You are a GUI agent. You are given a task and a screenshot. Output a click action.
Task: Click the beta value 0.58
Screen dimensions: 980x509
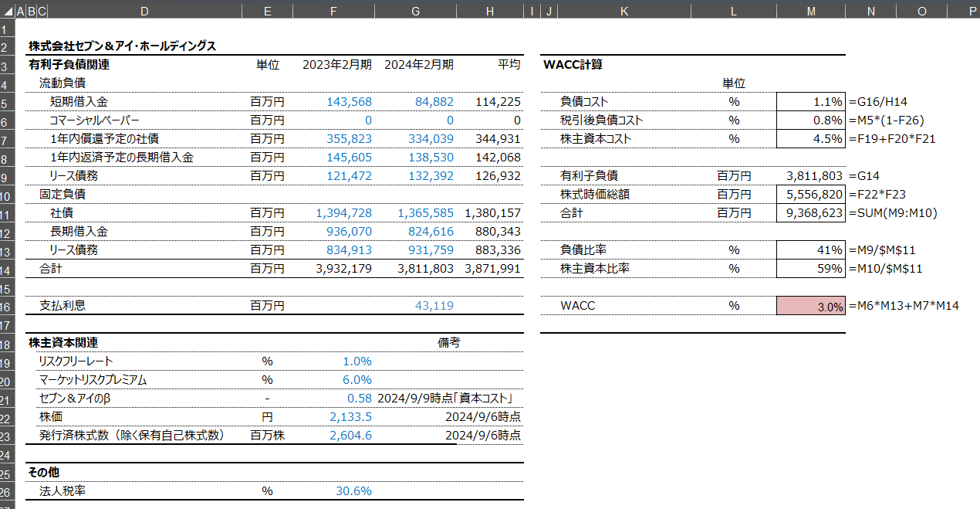point(360,399)
